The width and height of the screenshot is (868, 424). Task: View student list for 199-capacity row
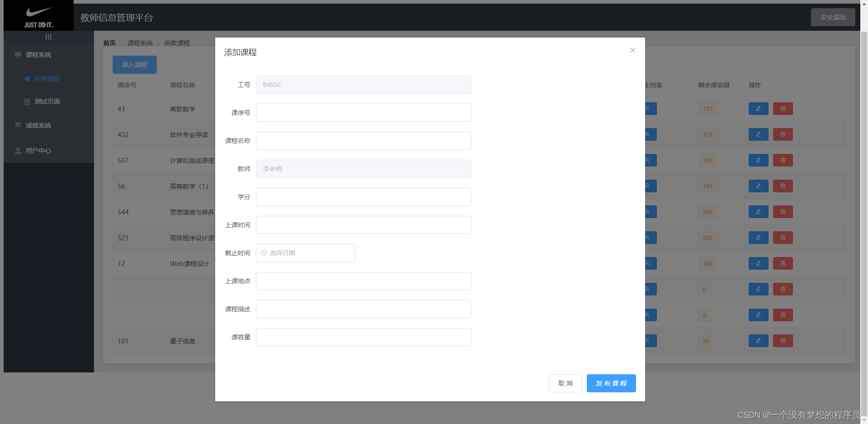point(651,186)
